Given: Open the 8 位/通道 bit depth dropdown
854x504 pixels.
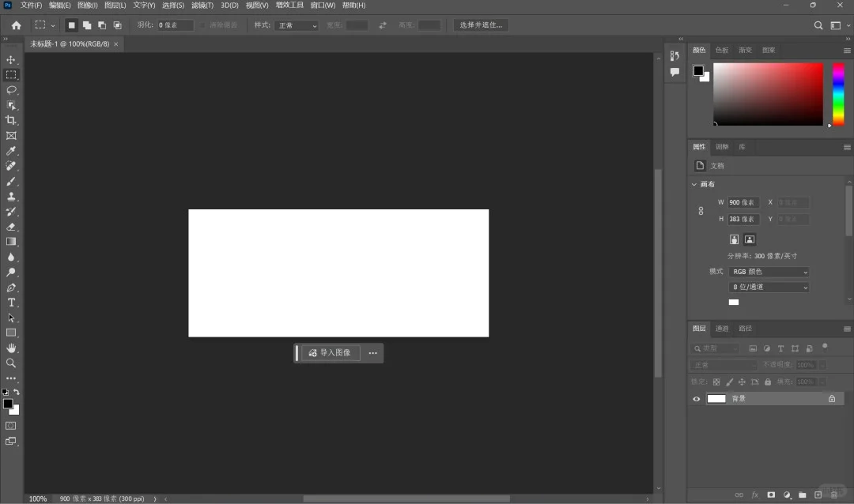Looking at the screenshot, I should [x=769, y=287].
